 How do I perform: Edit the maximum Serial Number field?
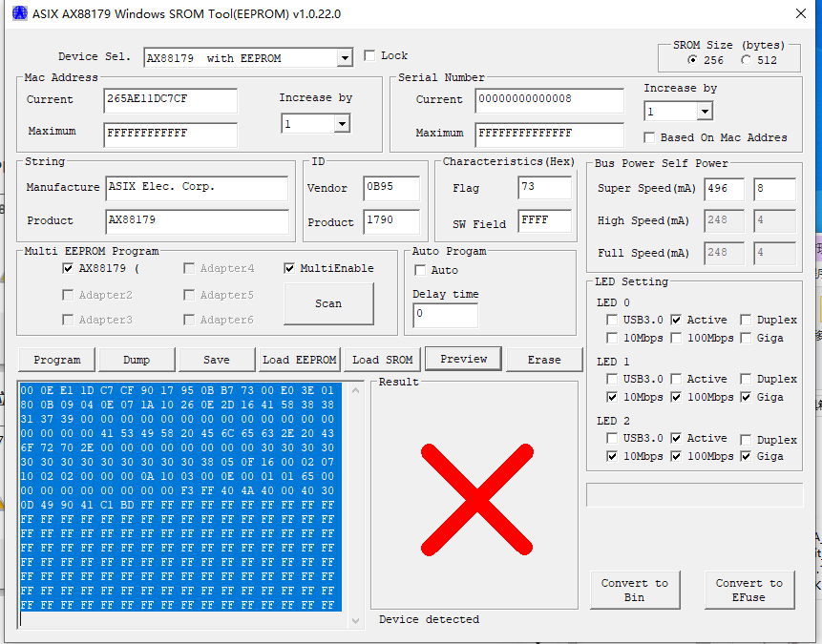click(549, 135)
